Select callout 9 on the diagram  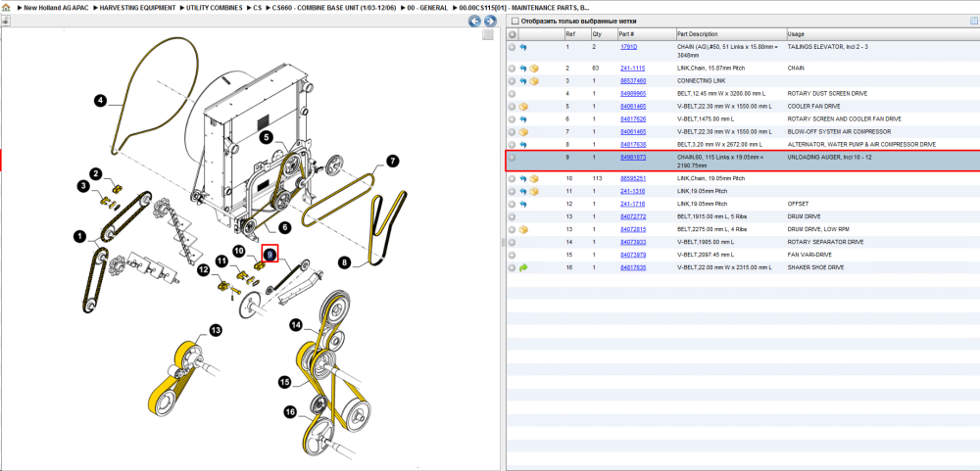click(x=269, y=254)
